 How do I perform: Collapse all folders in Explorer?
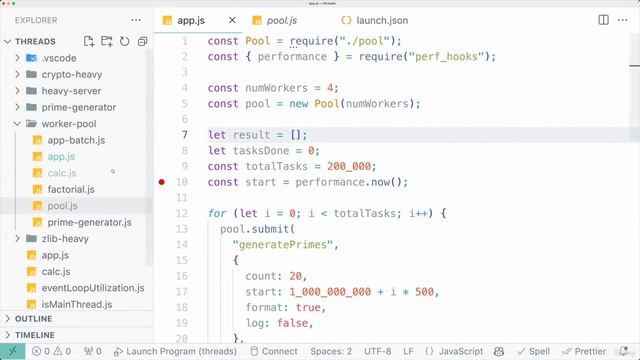[142, 41]
